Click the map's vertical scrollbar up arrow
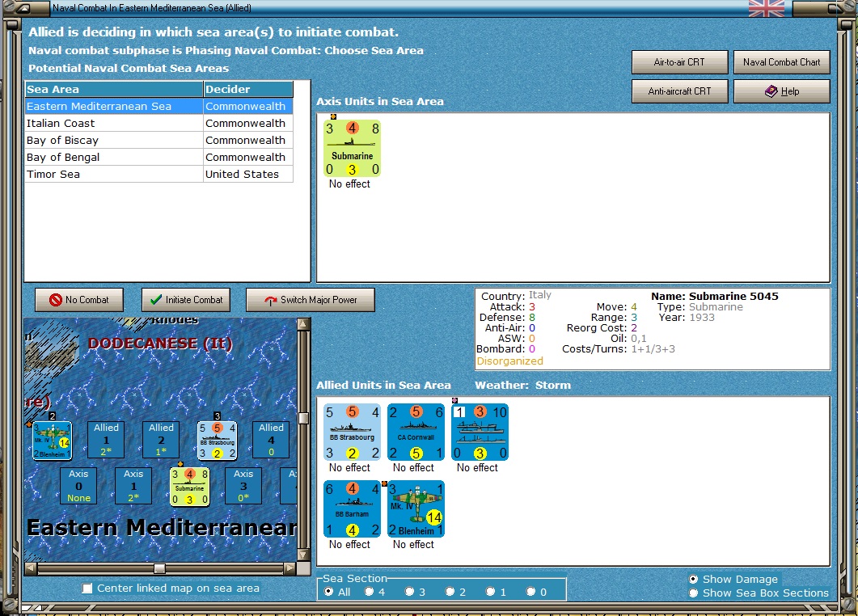 (304, 324)
